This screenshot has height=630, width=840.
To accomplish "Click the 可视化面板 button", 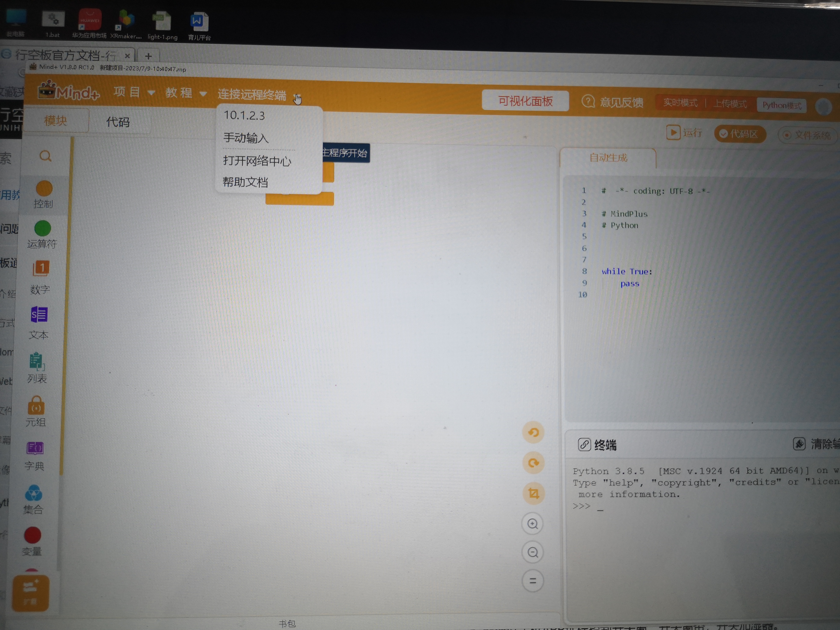I will coord(525,101).
